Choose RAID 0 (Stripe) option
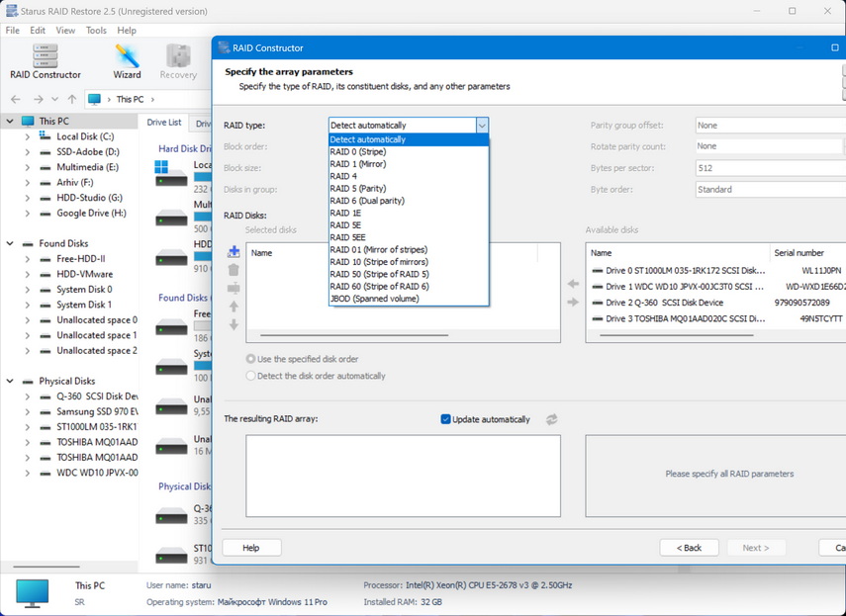846x616 pixels. point(409,151)
